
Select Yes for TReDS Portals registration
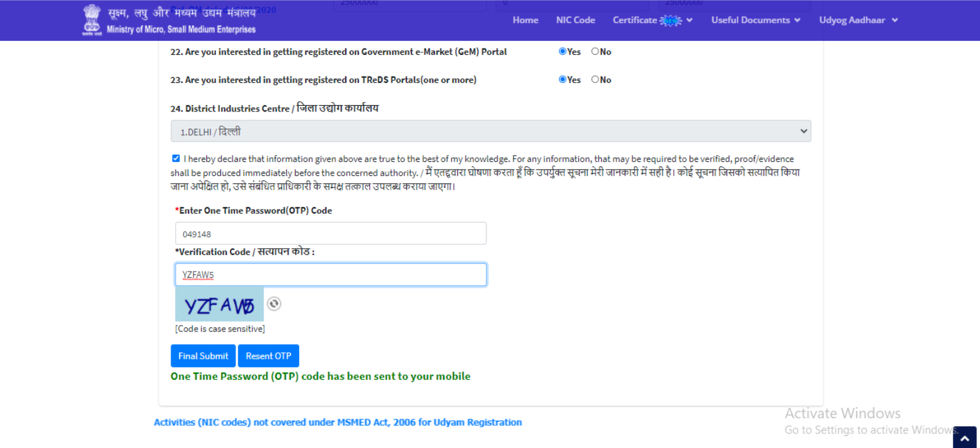click(562, 80)
